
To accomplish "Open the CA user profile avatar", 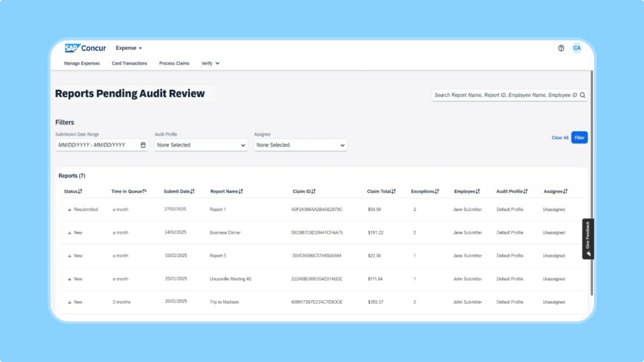I will point(577,48).
